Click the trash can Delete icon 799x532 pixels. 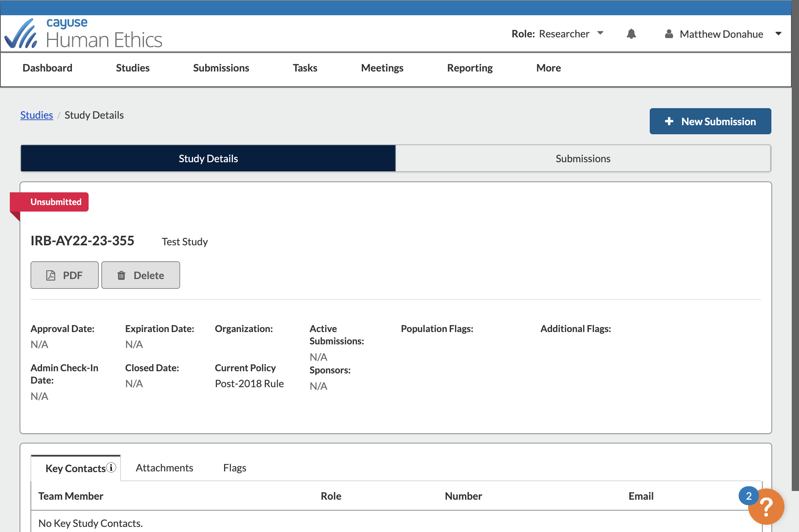pyautogui.click(x=121, y=275)
